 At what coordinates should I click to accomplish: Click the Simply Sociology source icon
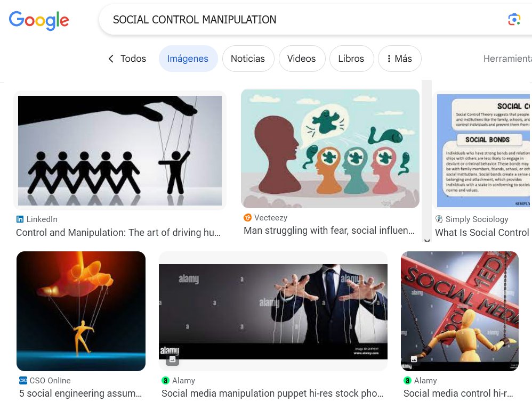tap(439, 219)
